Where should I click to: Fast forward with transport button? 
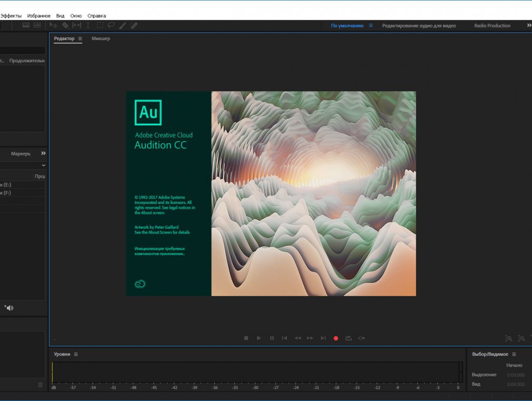point(310,338)
